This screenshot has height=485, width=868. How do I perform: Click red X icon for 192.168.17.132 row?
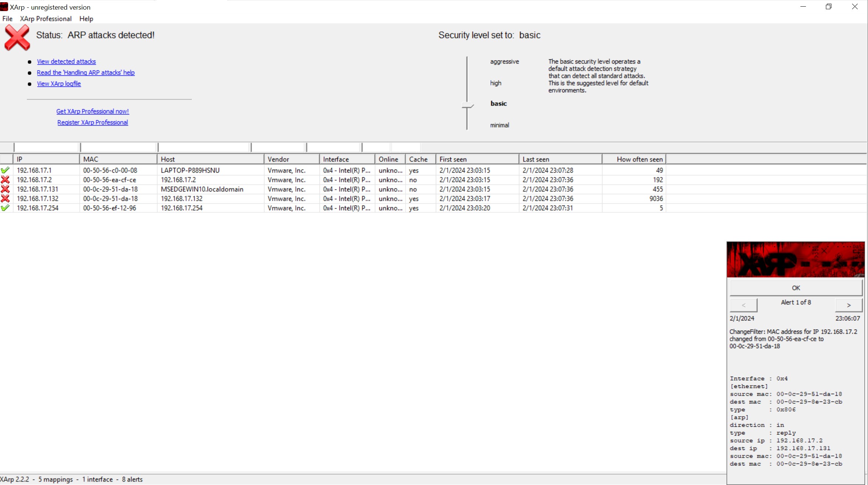pyautogui.click(x=5, y=199)
